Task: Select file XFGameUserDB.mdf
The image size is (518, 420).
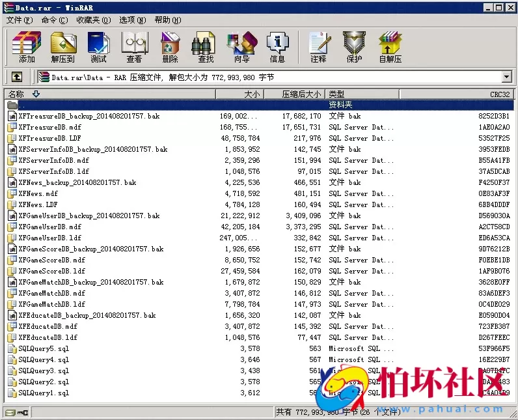Action: point(50,227)
